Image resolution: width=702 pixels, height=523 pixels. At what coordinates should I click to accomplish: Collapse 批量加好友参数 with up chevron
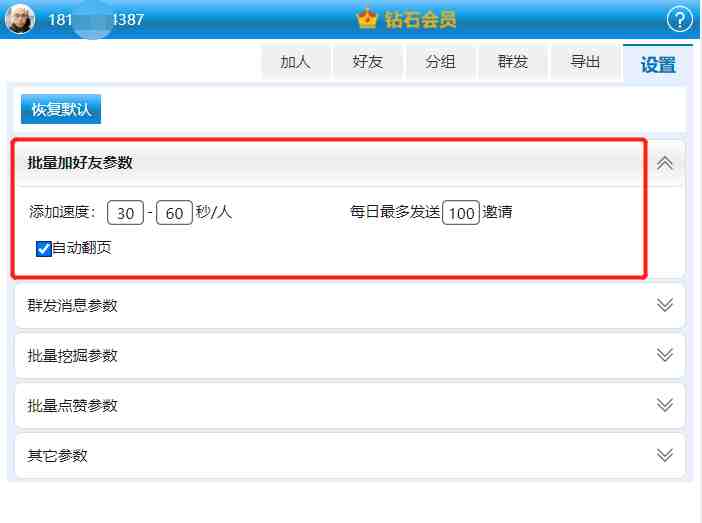665,163
